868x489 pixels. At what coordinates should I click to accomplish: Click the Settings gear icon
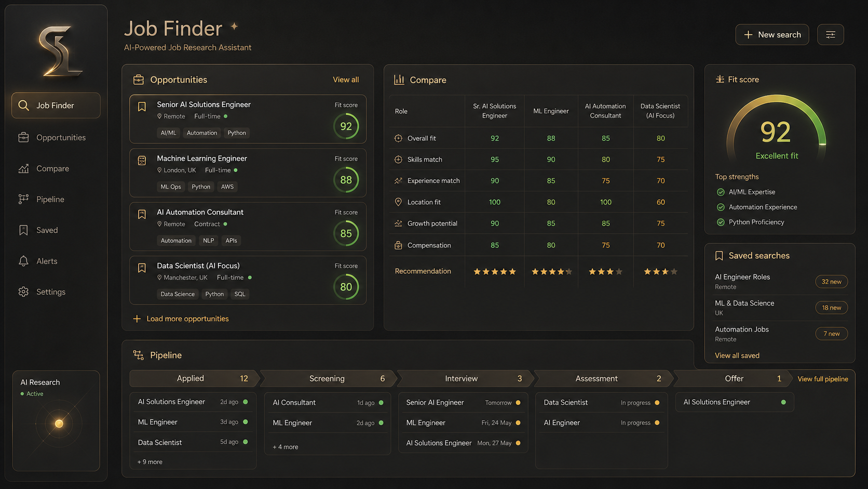coord(23,292)
